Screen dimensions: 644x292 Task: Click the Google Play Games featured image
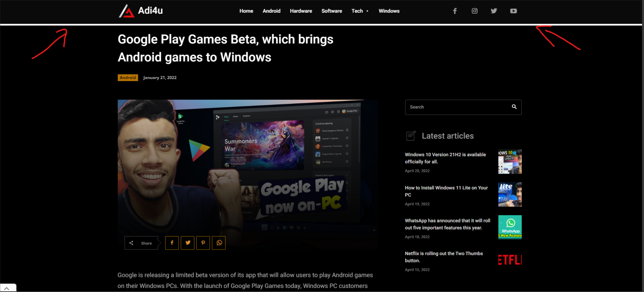click(248, 174)
